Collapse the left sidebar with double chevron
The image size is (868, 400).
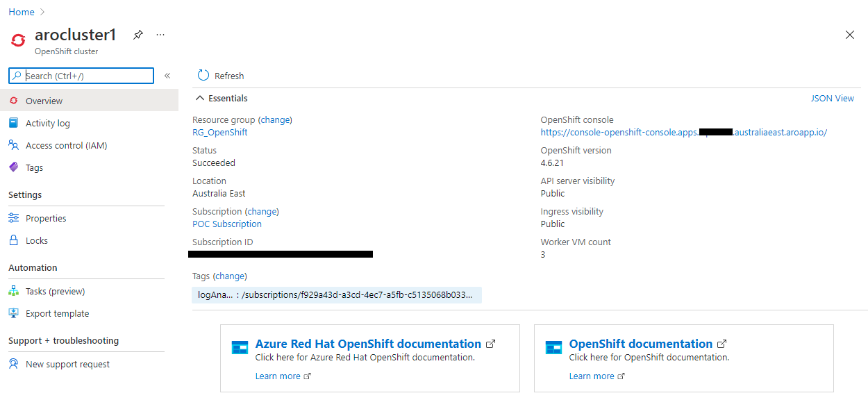(x=167, y=76)
